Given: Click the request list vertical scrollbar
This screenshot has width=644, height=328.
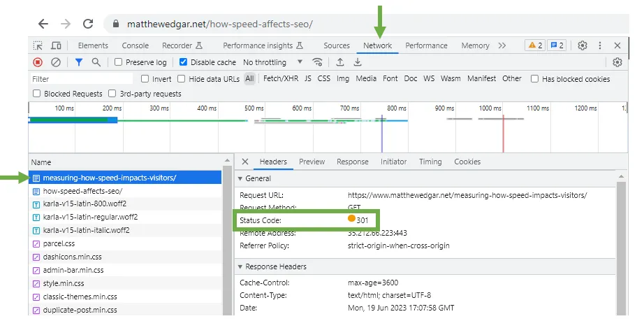Looking at the screenshot, I should [x=228, y=241].
